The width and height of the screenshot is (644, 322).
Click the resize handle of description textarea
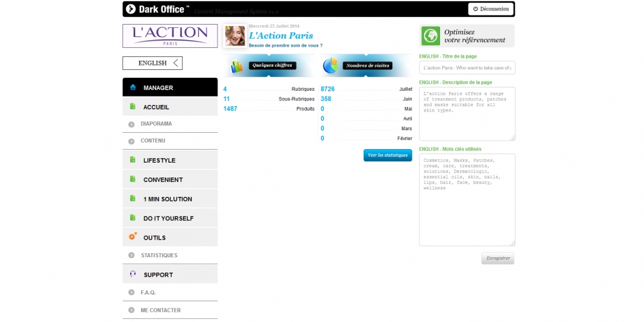pos(512,138)
